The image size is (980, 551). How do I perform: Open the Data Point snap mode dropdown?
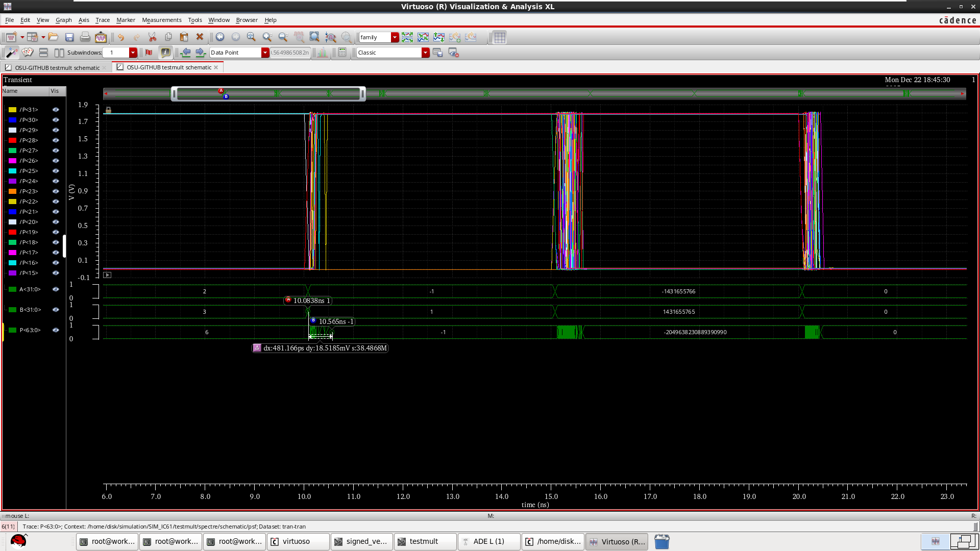pos(265,53)
